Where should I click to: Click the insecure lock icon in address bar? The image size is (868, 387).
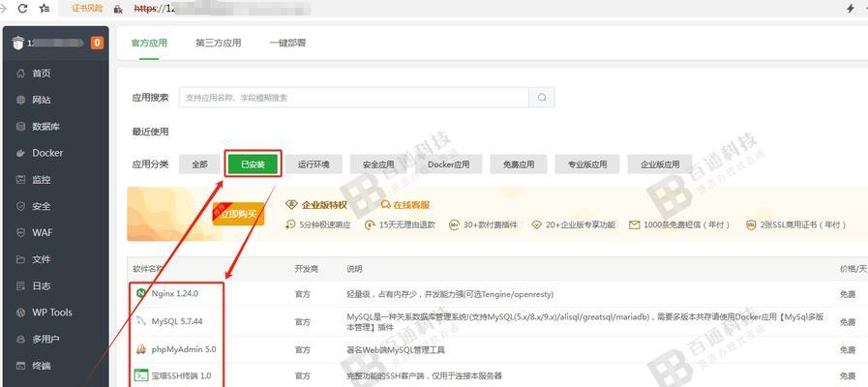tap(117, 10)
